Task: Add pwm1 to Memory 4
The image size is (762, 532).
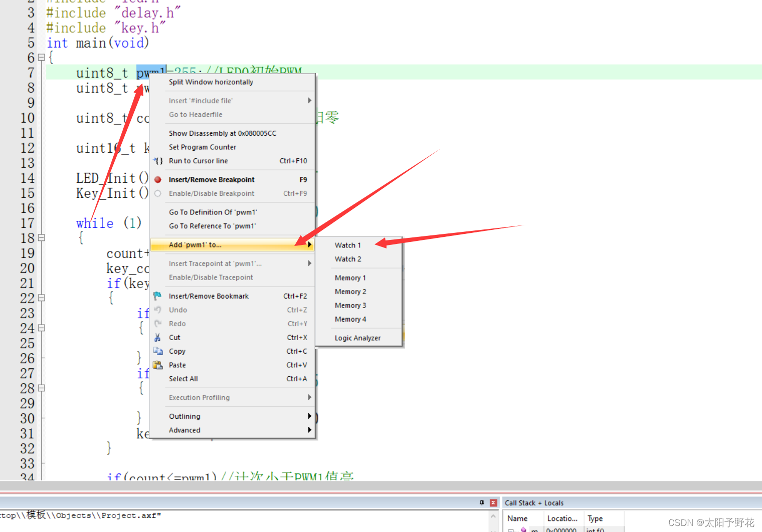Action: (358, 319)
